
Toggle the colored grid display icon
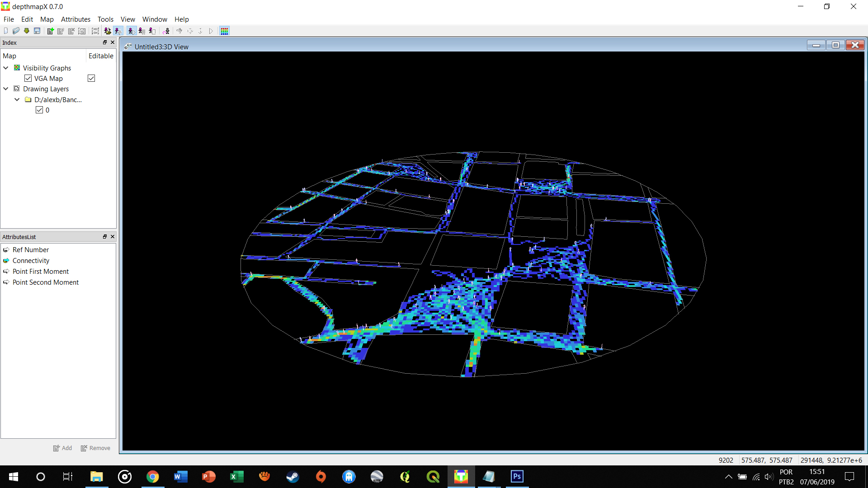point(225,31)
